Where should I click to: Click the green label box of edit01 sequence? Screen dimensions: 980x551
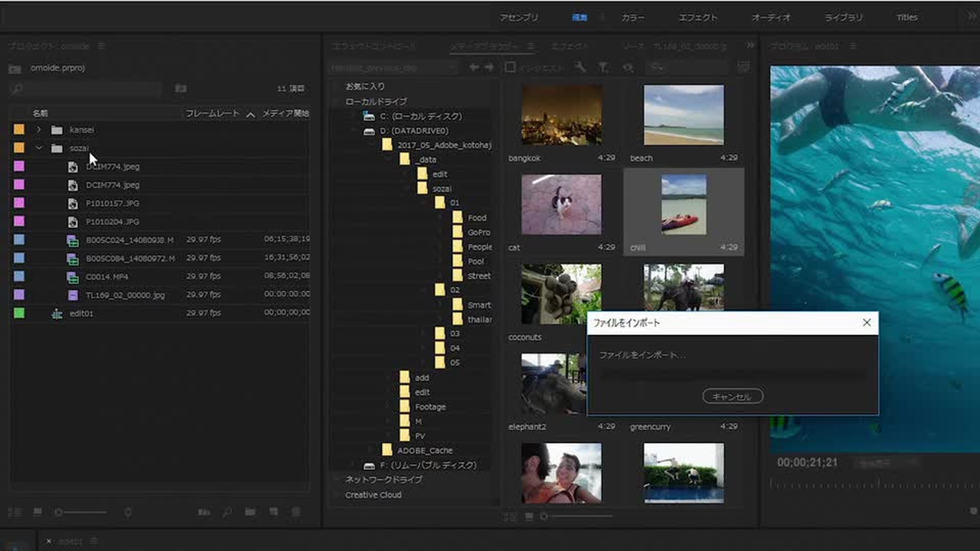click(19, 313)
